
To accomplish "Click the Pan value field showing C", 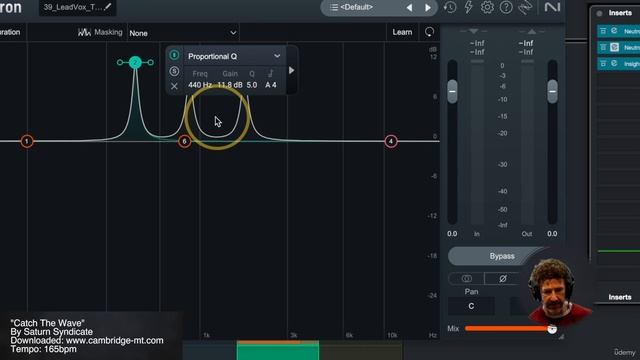I will [471, 306].
